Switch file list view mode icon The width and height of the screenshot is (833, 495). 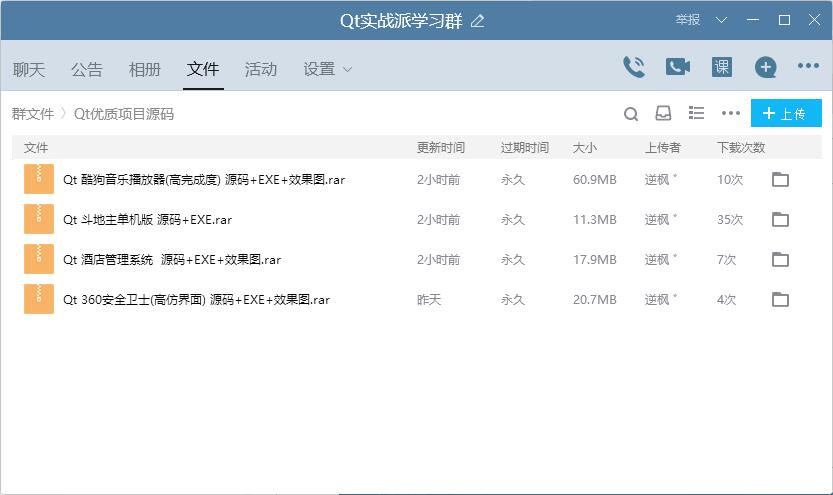(x=696, y=113)
